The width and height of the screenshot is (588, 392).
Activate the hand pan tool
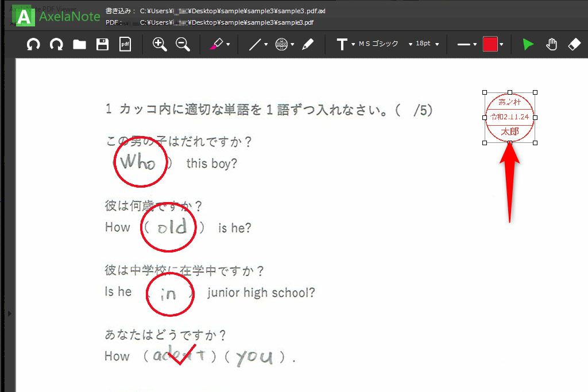(x=551, y=44)
